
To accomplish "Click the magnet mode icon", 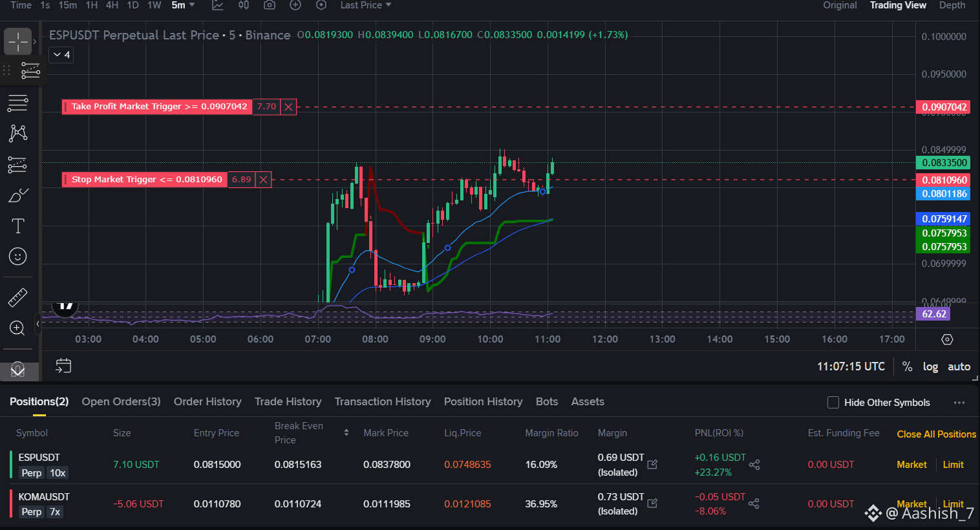I will click(18, 370).
